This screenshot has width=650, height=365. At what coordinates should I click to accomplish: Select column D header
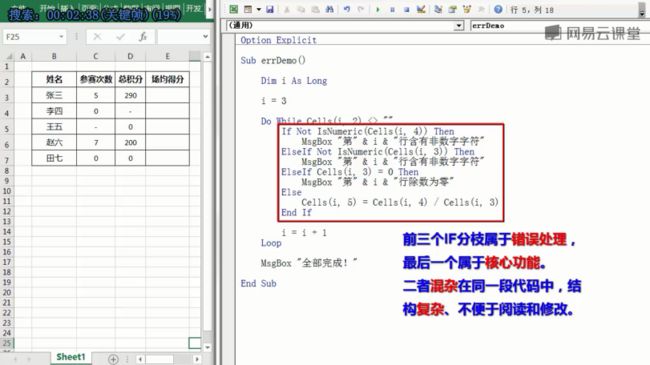(x=130, y=56)
